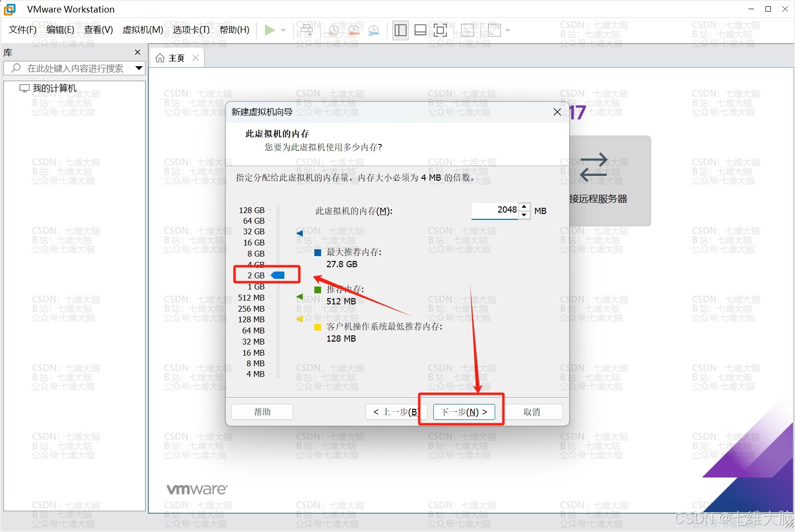Click the green 推荐内存 legend square
Viewport: 795px width, 532px height.
click(318, 289)
